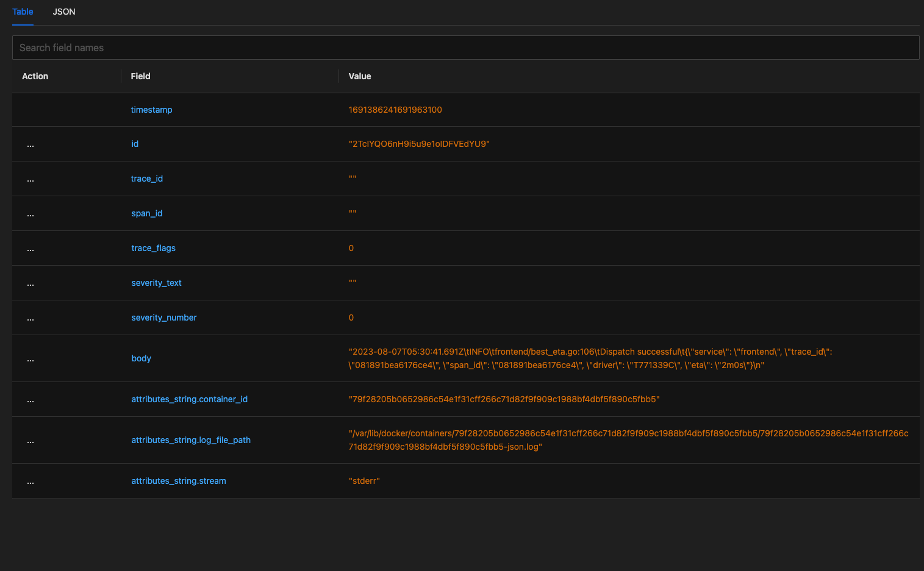Open the timestamp field details
The height and width of the screenshot is (571, 924).
point(151,110)
